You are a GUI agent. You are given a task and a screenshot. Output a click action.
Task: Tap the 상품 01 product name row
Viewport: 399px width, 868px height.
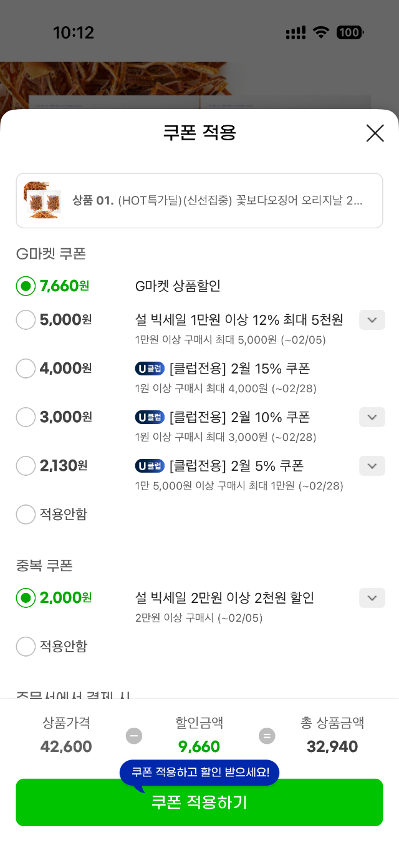point(218,201)
